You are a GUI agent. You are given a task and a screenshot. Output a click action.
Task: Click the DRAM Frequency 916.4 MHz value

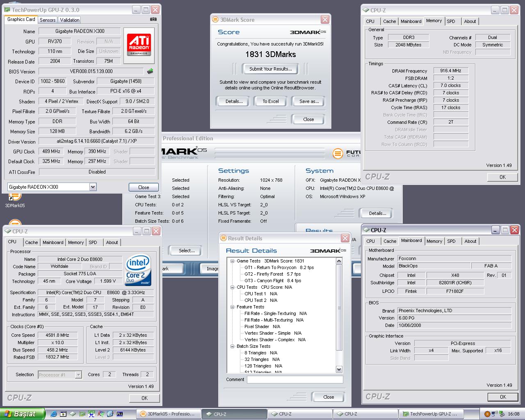(450, 71)
